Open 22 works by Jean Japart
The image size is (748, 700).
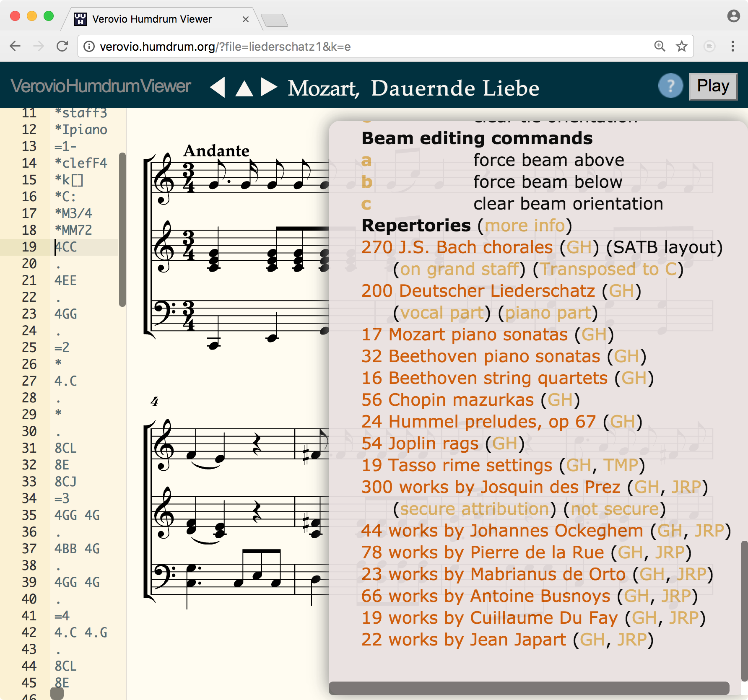[464, 640]
